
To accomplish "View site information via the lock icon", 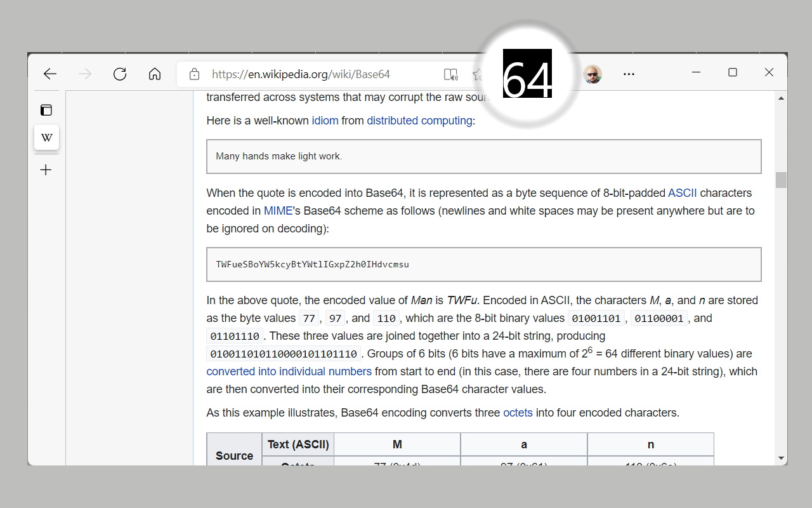I will pyautogui.click(x=195, y=74).
